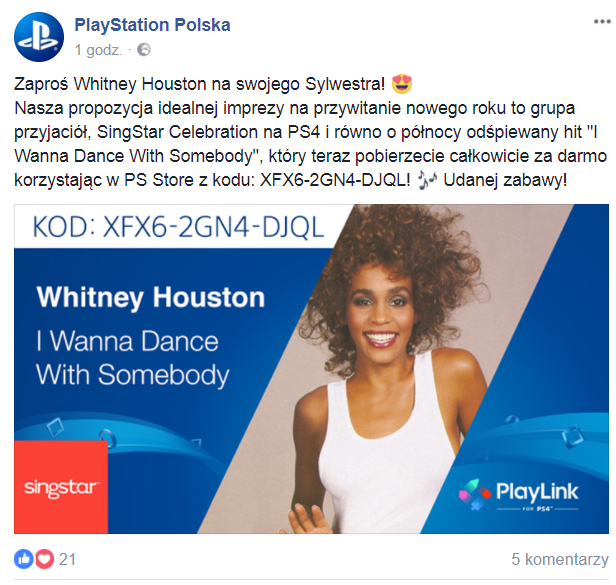Viewport: 616px width, 585px height.
Task: Open the list of 21 reactions
Action: [x=67, y=559]
